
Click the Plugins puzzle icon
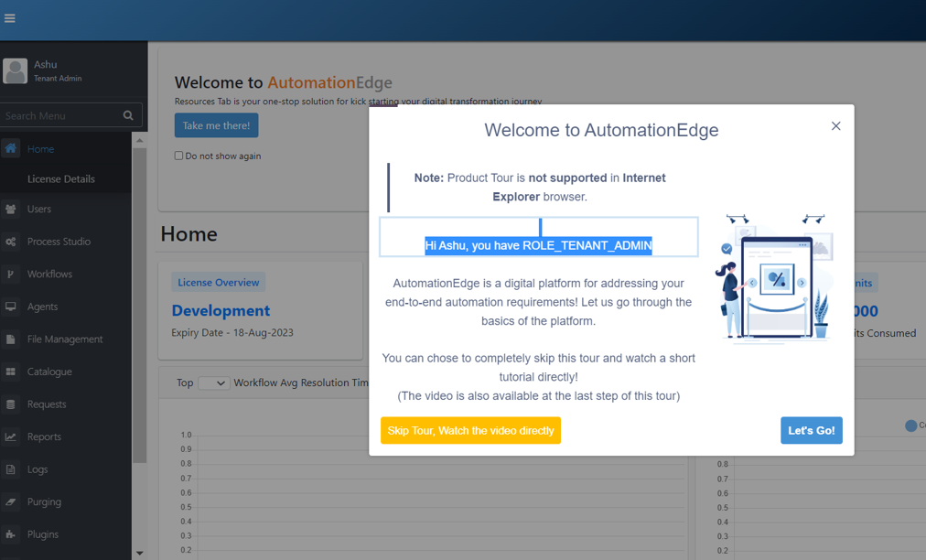11,534
